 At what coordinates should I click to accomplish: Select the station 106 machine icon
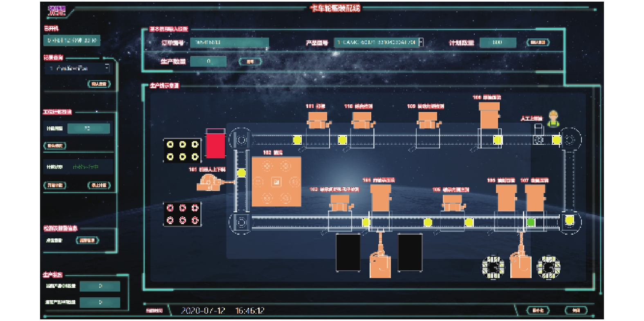(x=506, y=198)
